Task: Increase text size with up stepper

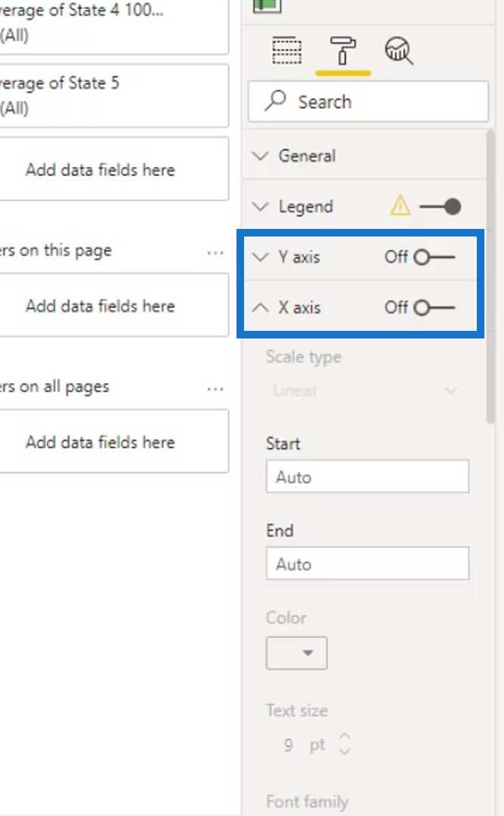Action: point(345,737)
